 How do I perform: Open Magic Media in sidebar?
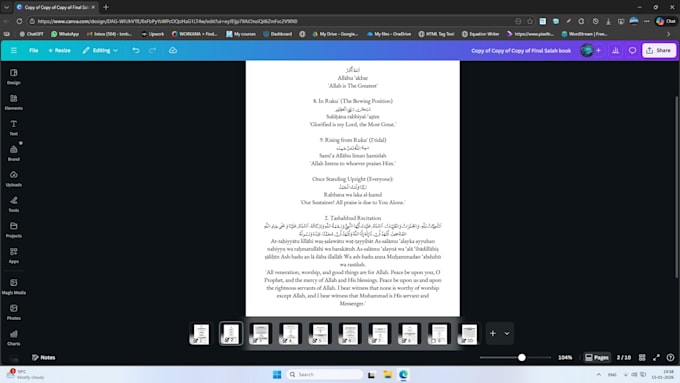click(13, 287)
